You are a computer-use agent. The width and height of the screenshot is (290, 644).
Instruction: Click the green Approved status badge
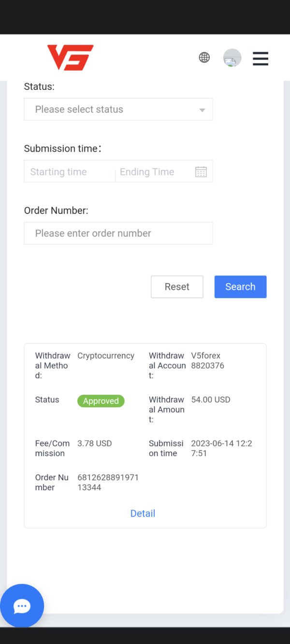click(x=101, y=401)
